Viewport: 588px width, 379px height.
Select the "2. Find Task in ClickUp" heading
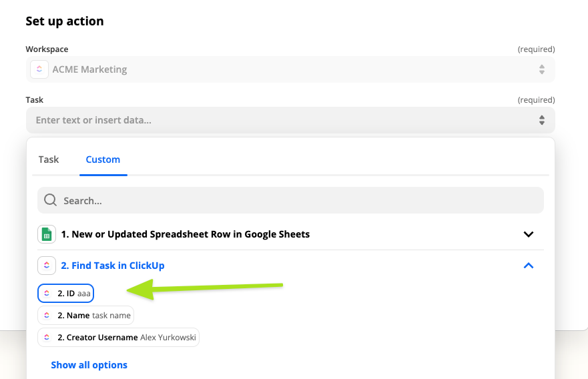coord(112,266)
